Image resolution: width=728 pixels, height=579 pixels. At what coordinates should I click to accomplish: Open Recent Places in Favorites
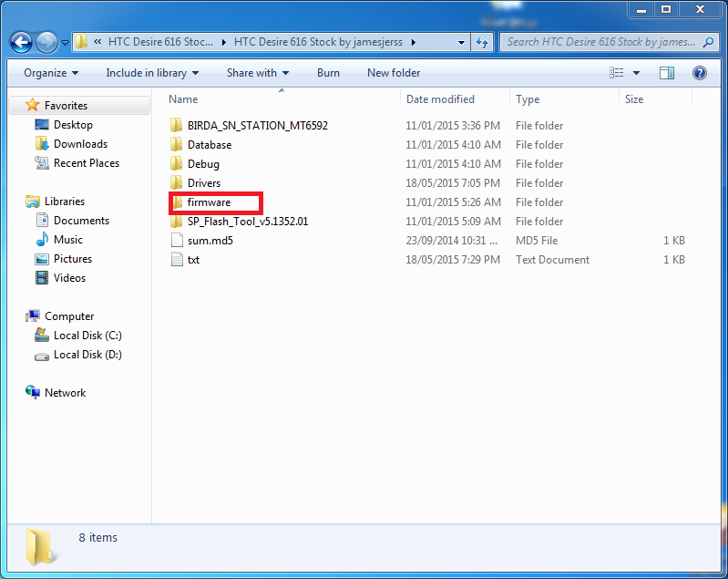(x=87, y=163)
